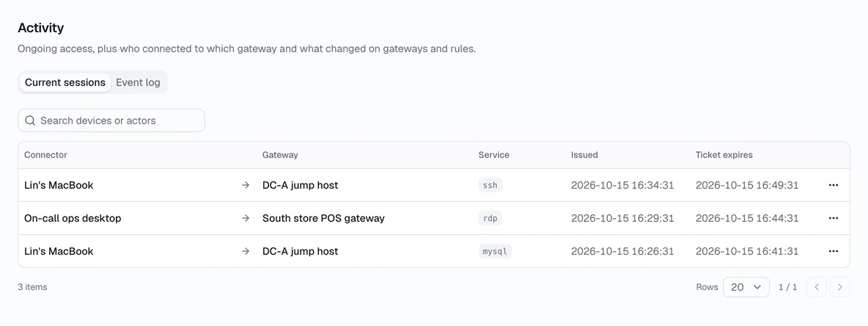Focus the Search devices or actors field

111,120
